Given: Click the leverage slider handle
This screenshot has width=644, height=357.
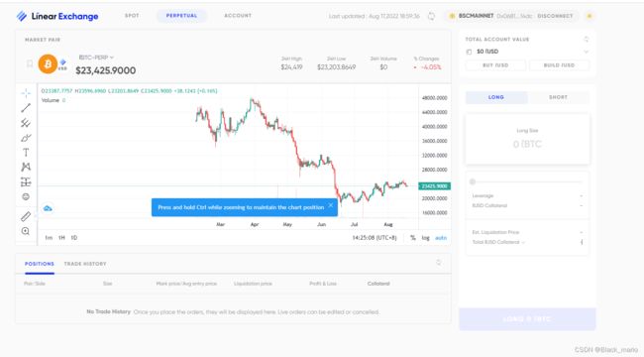Looking at the screenshot, I should [x=473, y=181].
